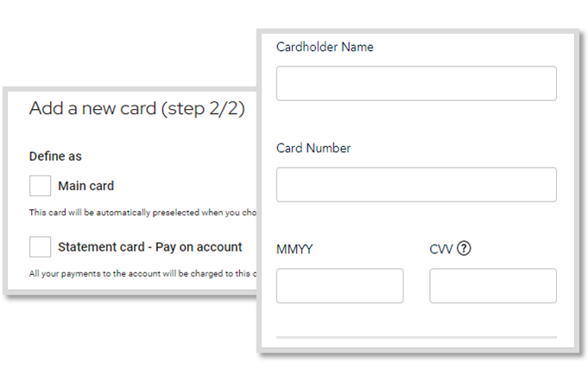This screenshot has width=588, height=389.
Task: Click the Main card preselected description text
Action: [x=142, y=213]
